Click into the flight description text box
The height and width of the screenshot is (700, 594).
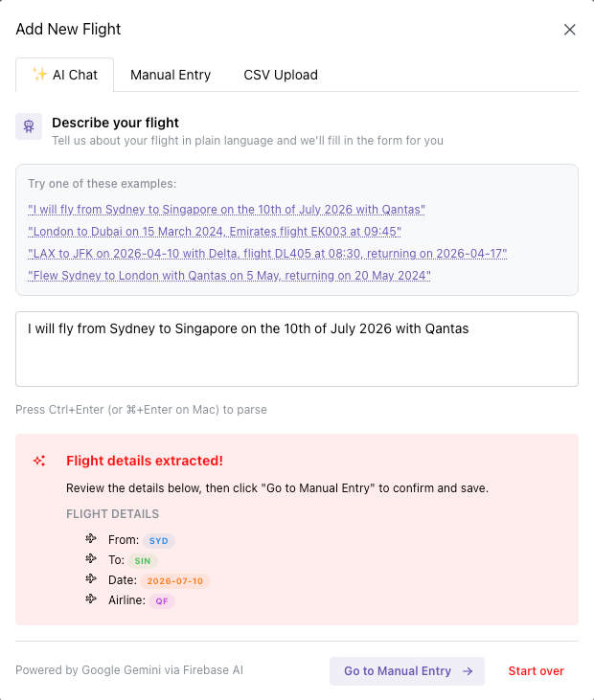point(297,349)
